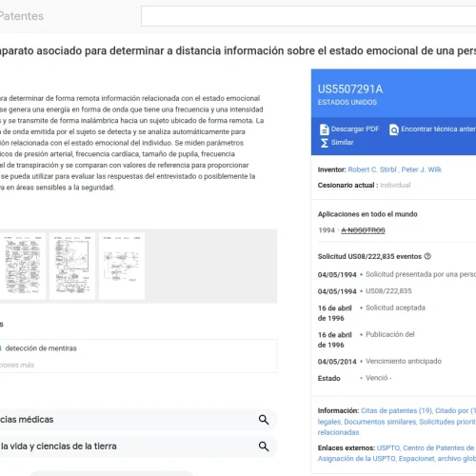
Task: Expand the clasificaciones más entry
Action: (17, 365)
